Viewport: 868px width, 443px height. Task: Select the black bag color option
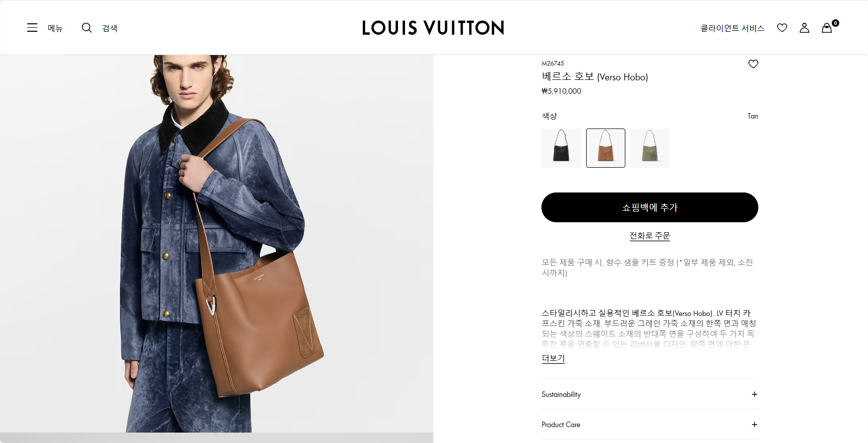(561, 148)
